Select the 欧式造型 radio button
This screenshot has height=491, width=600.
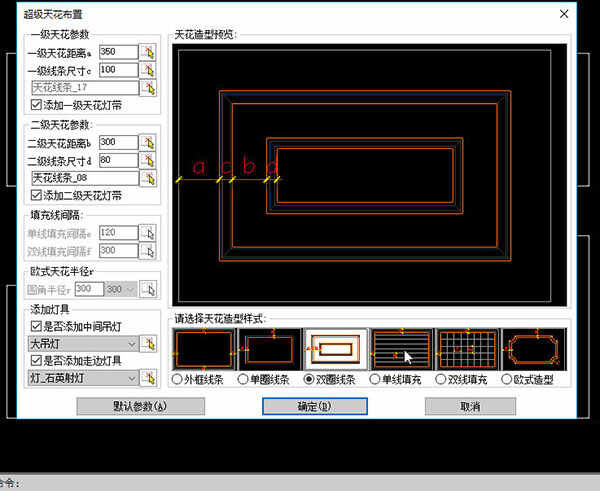point(506,380)
